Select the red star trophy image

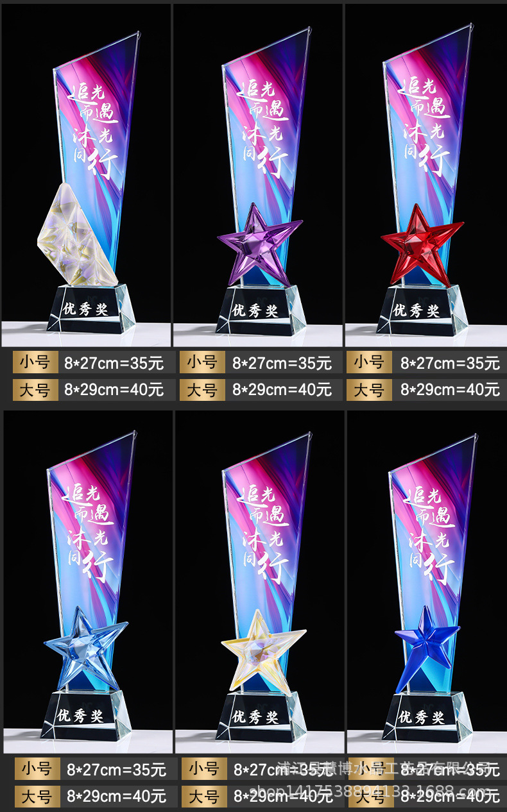coord(426,174)
